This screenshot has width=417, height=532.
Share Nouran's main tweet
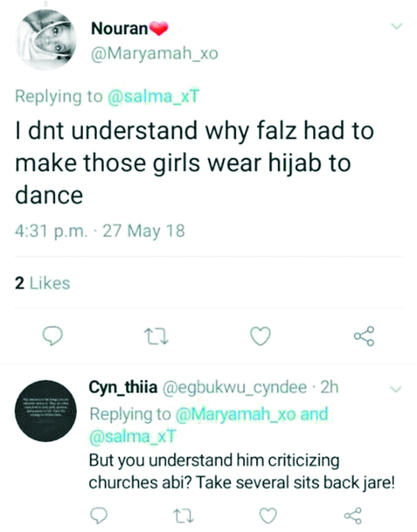364,336
